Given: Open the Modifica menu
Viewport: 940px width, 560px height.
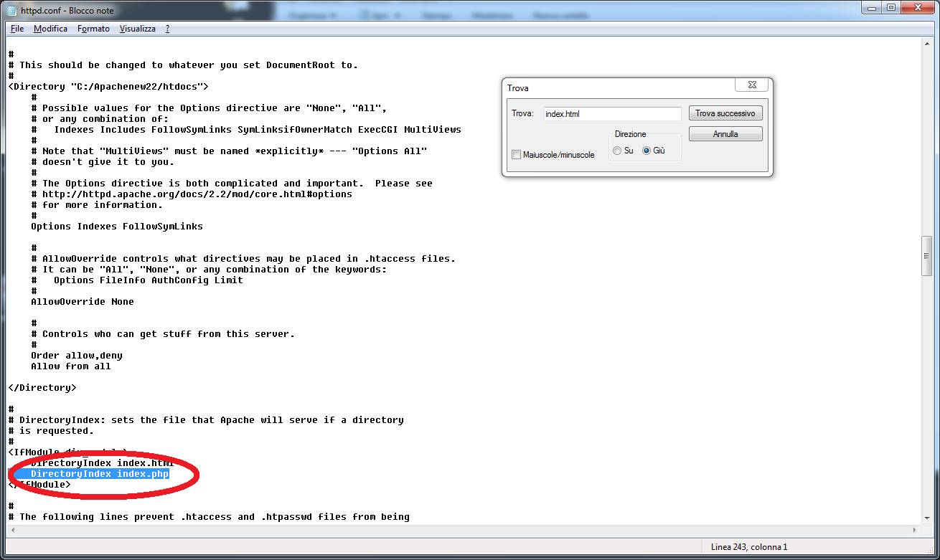Looking at the screenshot, I should (50, 29).
